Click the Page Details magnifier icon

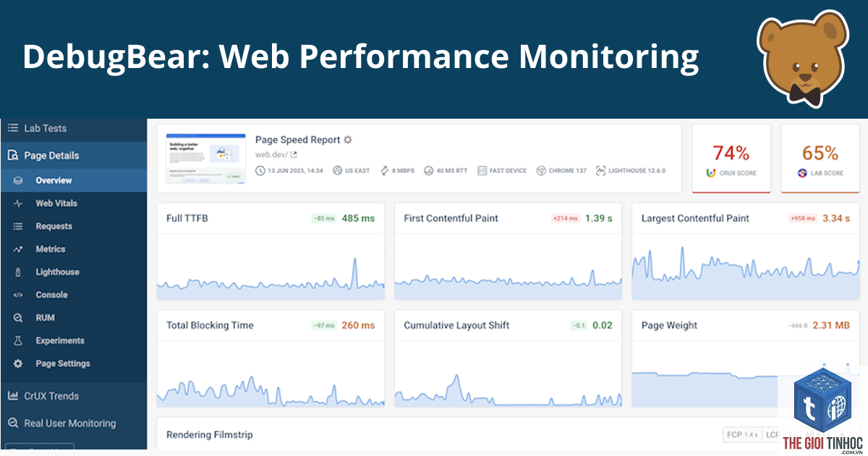pyautogui.click(x=12, y=156)
